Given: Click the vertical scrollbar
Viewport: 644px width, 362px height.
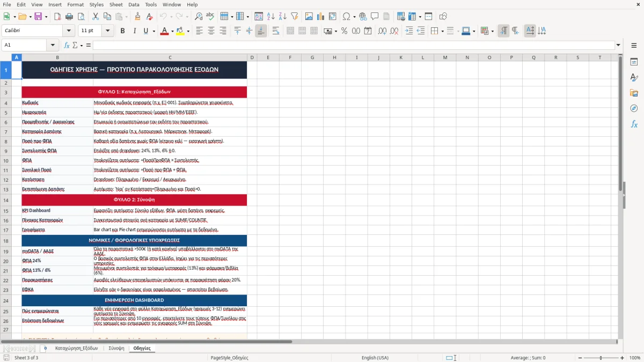Looking at the screenshot, I should pyautogui.click(x=620, y=196).
